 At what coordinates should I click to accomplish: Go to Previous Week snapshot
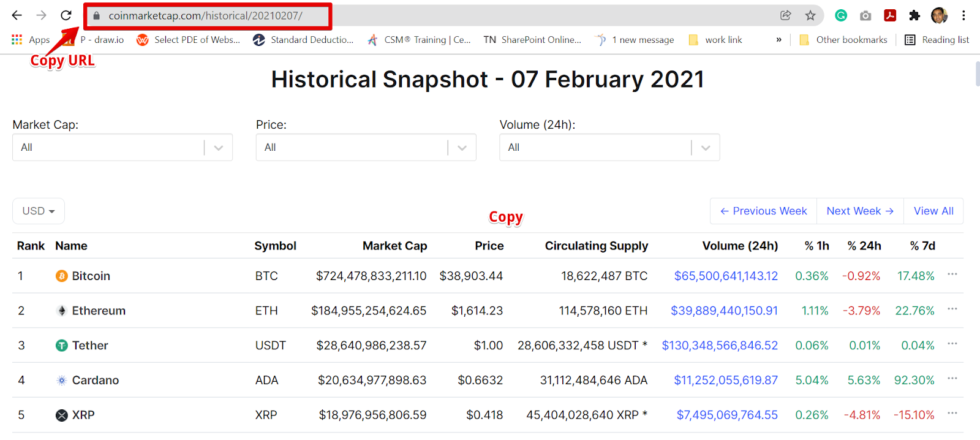(763, 211)
